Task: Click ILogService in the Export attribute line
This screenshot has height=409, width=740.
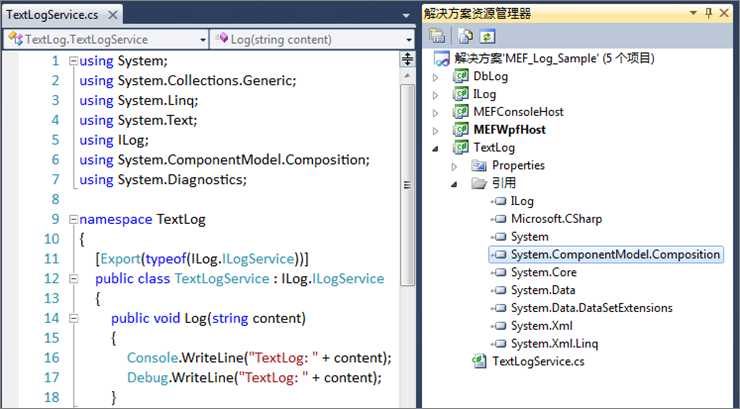Action: point(258,259)
